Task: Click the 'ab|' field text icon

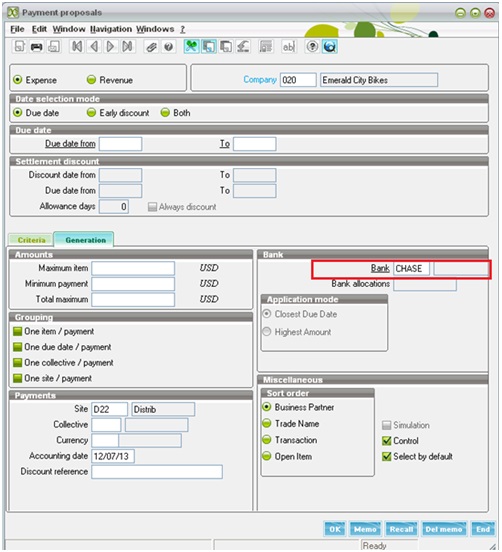Action: pyautogui.click(x=288, y=46)
